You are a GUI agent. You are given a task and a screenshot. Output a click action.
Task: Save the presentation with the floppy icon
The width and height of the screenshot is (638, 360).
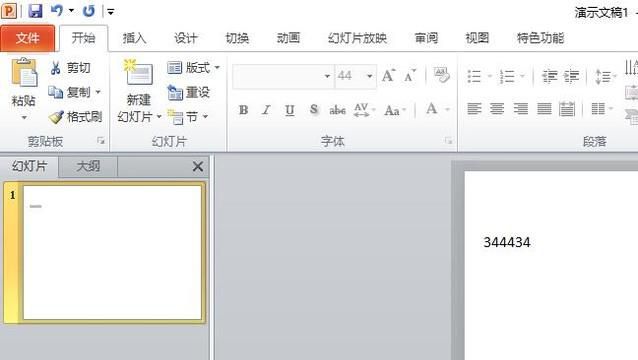tap(35, 11)
